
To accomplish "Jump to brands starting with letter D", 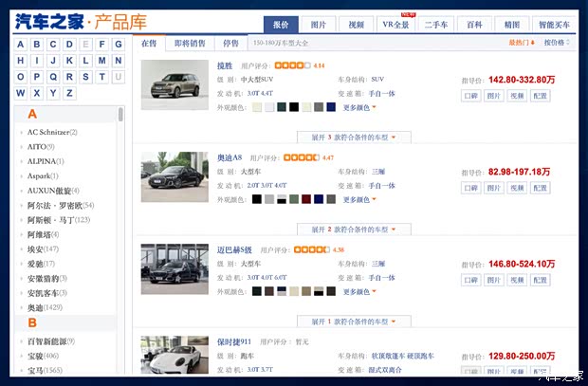I will [69, 45].
